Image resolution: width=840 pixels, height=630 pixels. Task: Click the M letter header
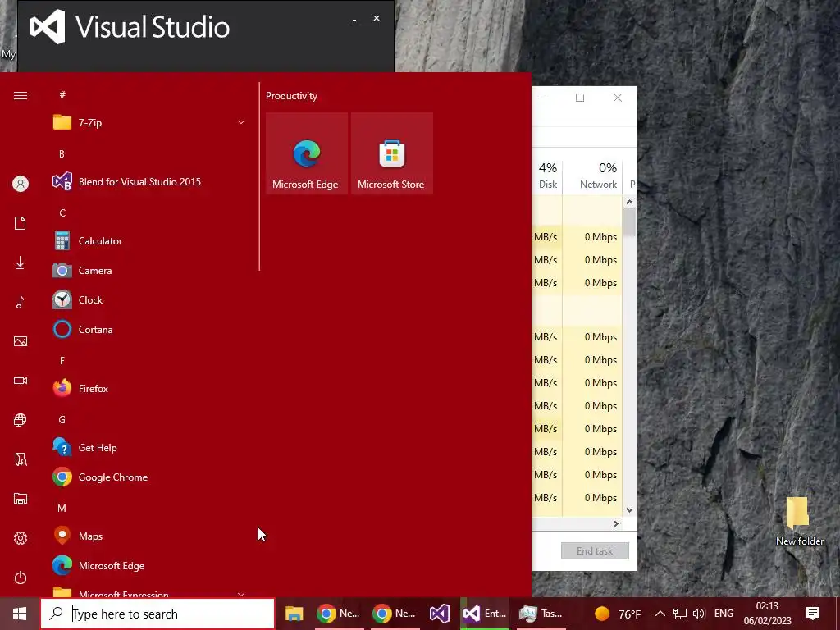[62, 509]
